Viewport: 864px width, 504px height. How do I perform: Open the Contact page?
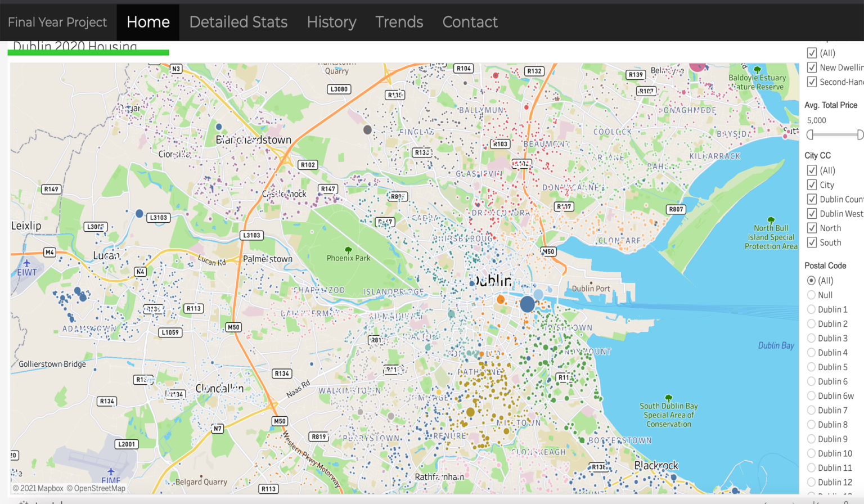pyautogui.click(x=470, y=22)
